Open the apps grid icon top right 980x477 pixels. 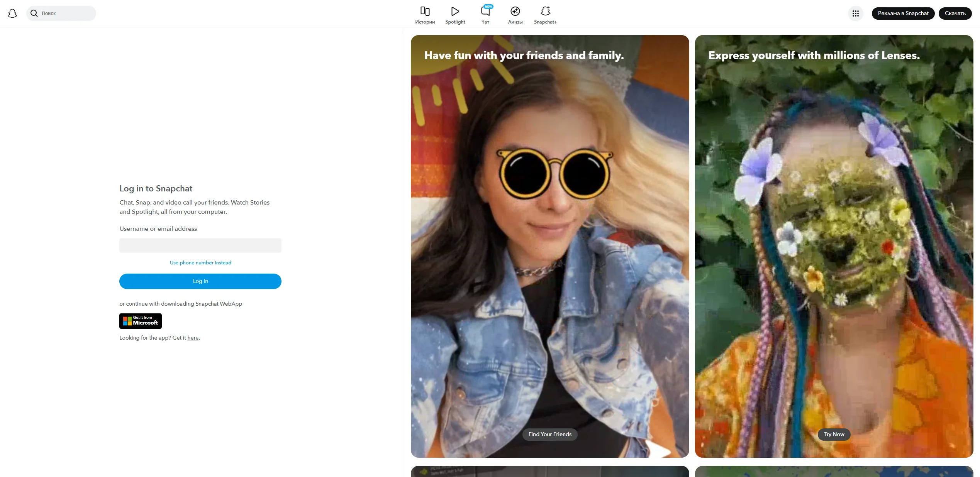(x=856, y=13)
